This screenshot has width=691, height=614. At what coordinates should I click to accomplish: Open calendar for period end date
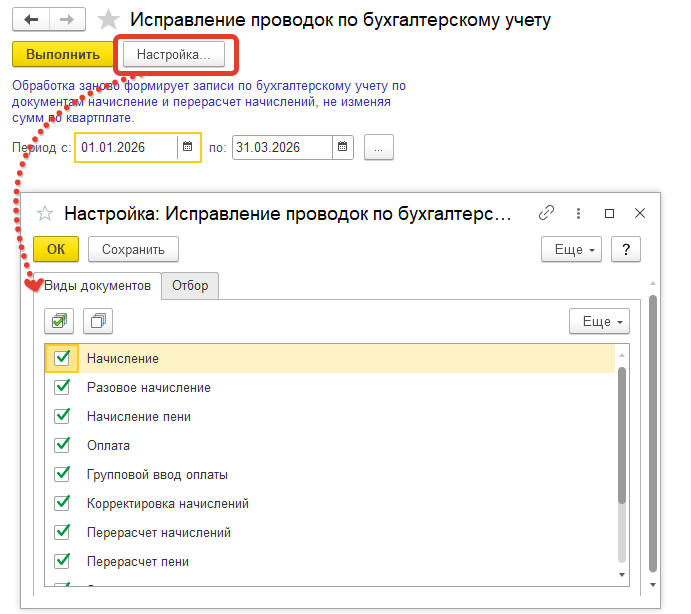click(342, 147)
